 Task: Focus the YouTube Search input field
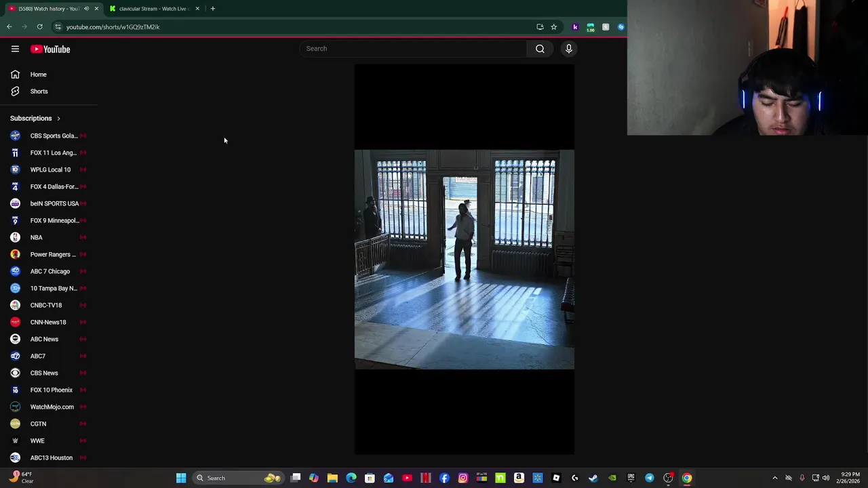click(414, 49)
